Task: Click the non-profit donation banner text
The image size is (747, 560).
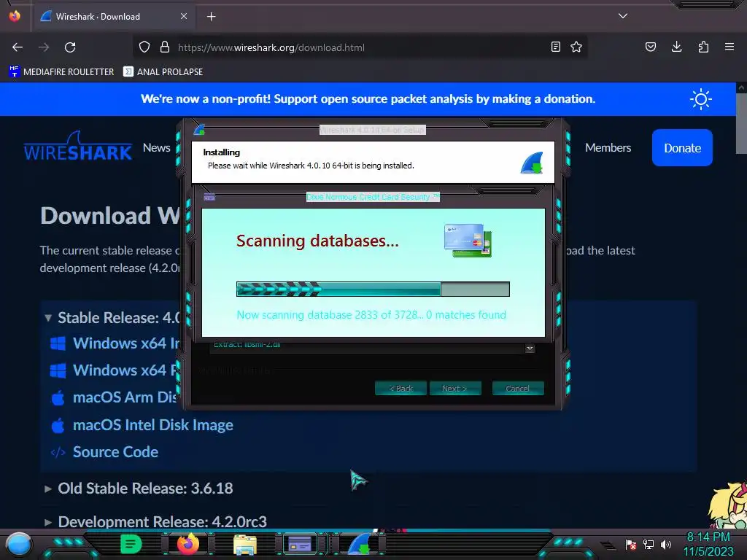Action: [x=368, y=98]
